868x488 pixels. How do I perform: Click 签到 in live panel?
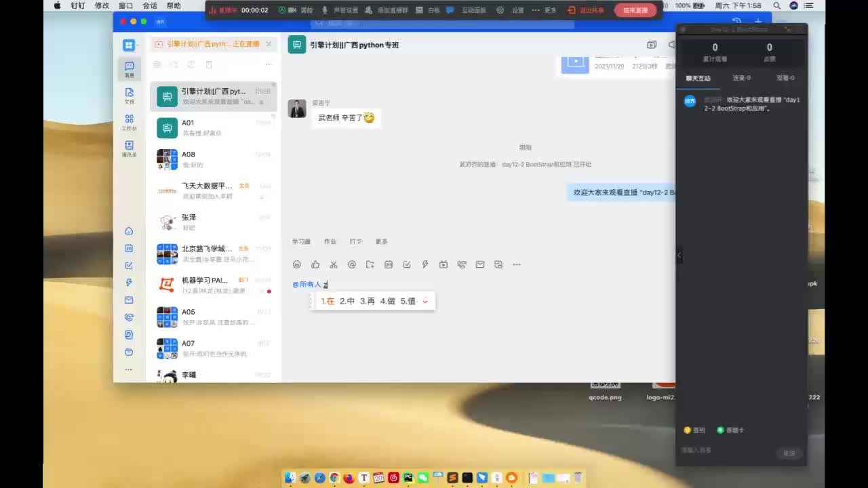click(x=694, y=430)
